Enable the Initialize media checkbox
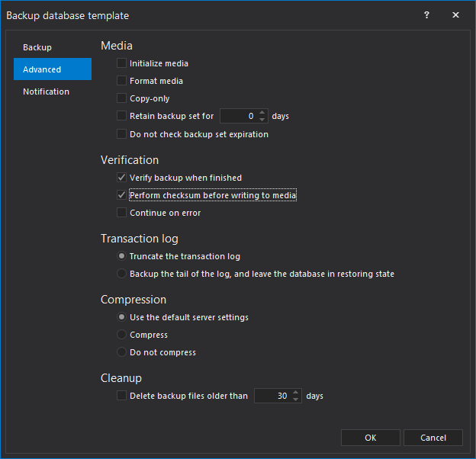Viewport: 476px width, 459px height. (122, 63)
